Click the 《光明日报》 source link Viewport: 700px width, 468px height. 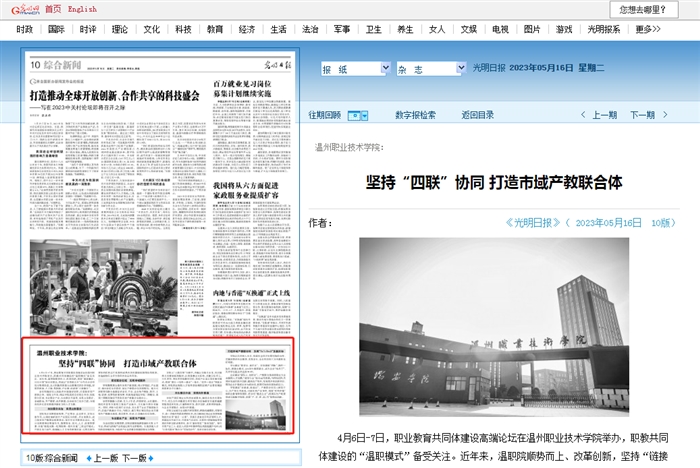pos(536,222)
